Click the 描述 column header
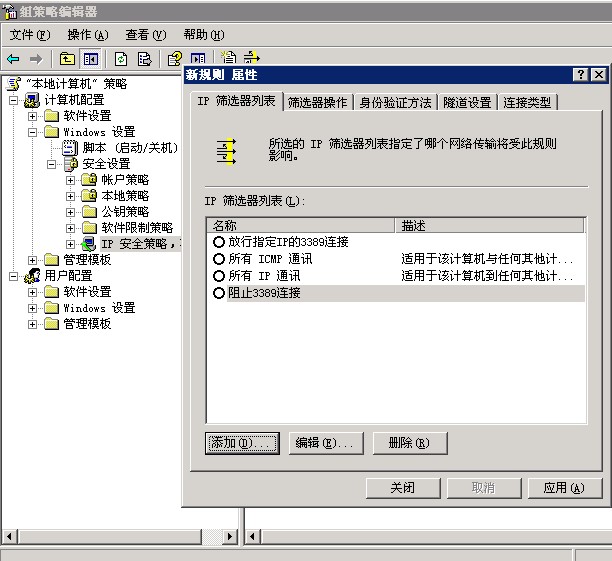The image size is (612, 561). pos(490,226)
